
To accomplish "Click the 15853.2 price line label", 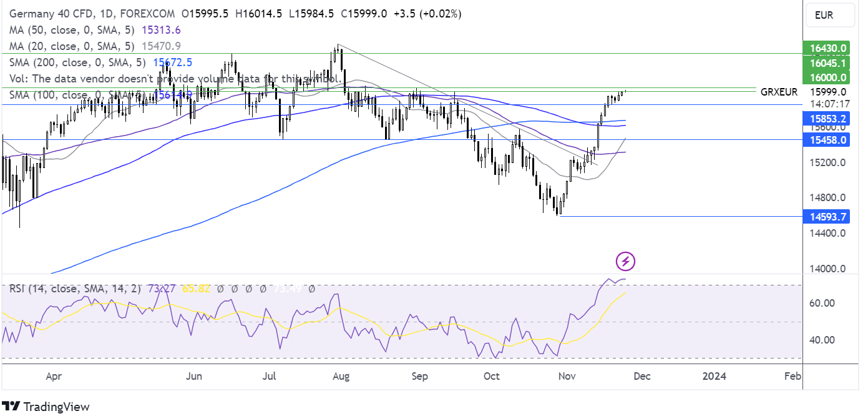I will tap(826, 119).
